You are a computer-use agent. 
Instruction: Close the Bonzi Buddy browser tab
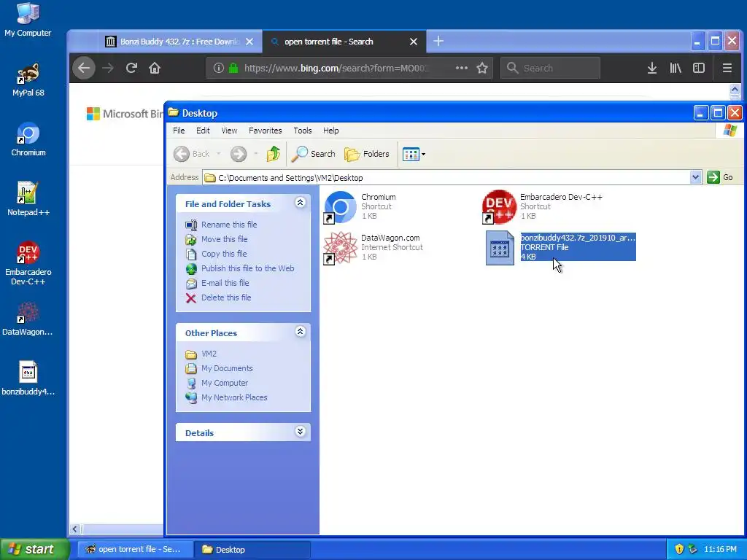click(249, 42)
